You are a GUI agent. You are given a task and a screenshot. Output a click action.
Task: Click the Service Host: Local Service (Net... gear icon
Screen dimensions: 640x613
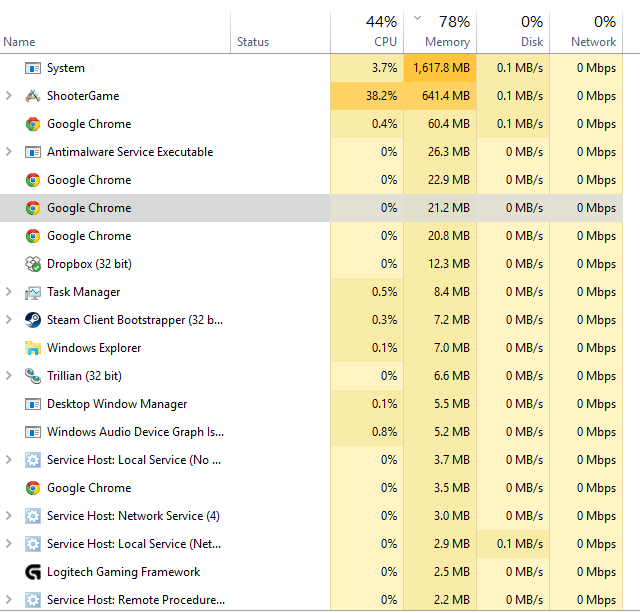coord(33,544)
